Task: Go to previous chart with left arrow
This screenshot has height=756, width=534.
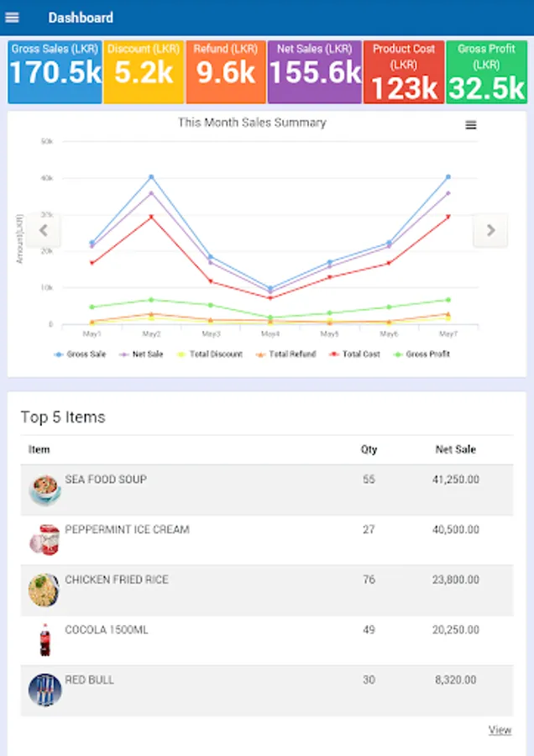Action: pos(44,230)
